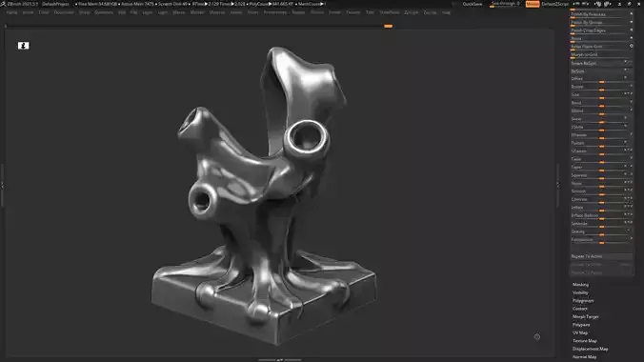Viewport: 644px width, 362px height.
Task: Expand the Displacement Map subpalette
Action: pyautogui.click(x=591, y=349)
